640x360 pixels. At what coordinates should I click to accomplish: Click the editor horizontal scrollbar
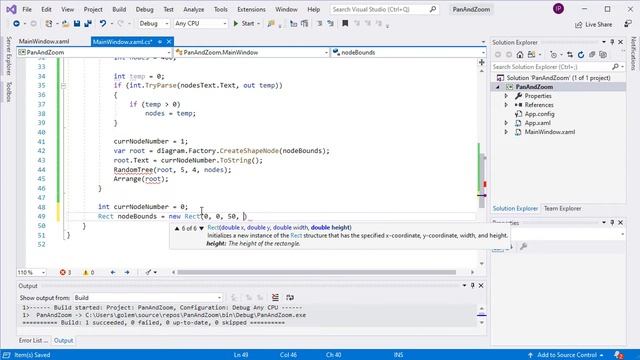pyautogui.click(x=316, y=272)
